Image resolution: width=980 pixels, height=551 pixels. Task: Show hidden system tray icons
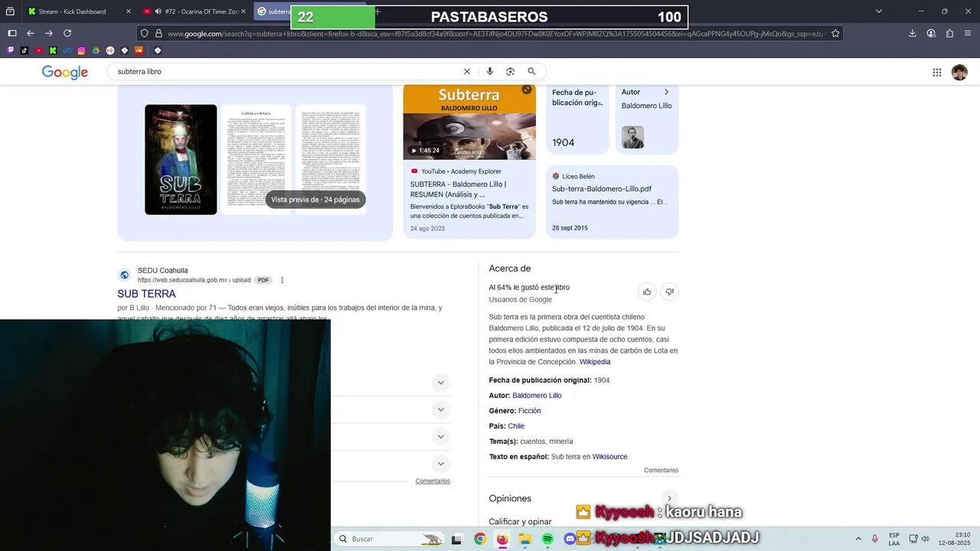pos(857,539)
